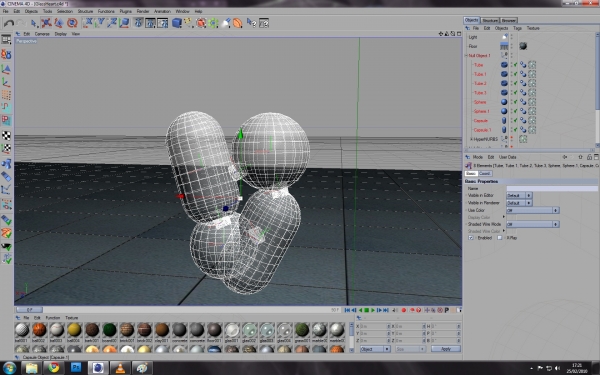Toggle the world coordinate system icon
The width and height of the screenshot is (600, 375).
124,23
